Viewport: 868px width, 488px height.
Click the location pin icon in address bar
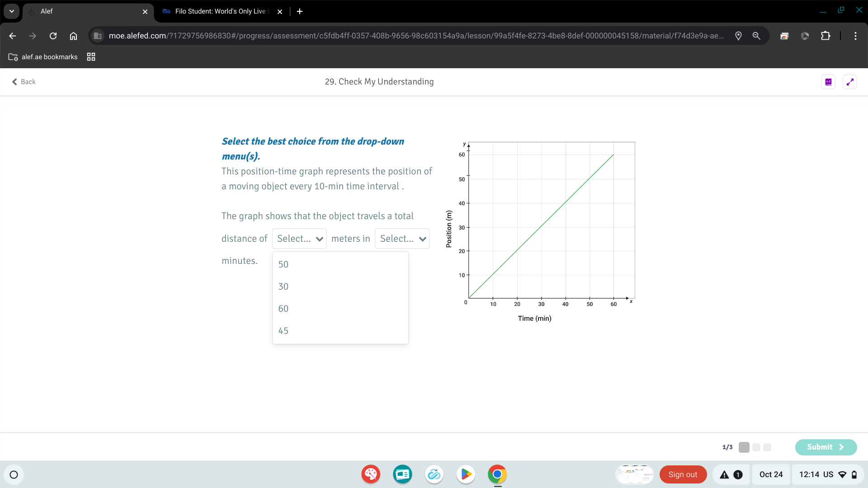(x=738, y=36)
